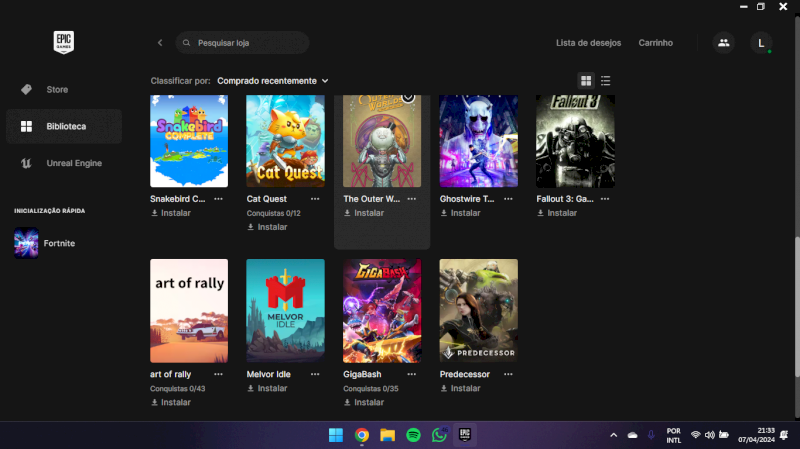Click the Epic Games logo icon
The height and width of the screenshot is (449, 800).
pyautogui.click(x=64, y=43)
